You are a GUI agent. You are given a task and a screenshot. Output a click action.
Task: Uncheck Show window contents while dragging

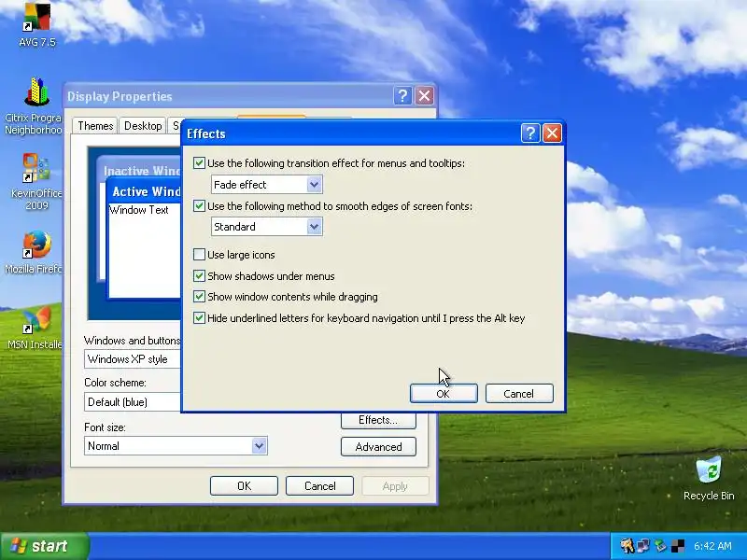[199, 297]
